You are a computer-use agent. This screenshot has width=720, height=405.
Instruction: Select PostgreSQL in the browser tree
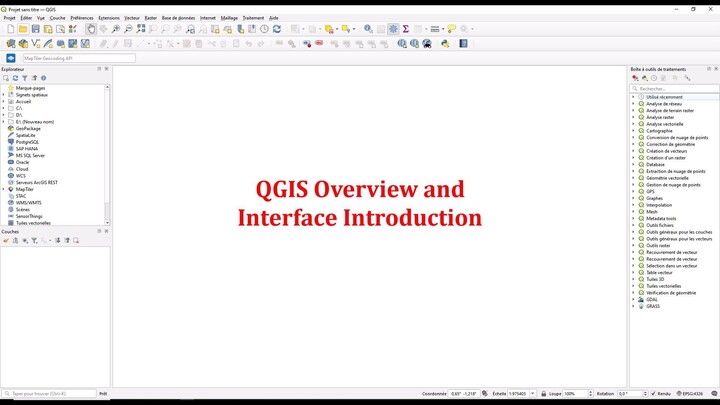click(x=27, y=142)
